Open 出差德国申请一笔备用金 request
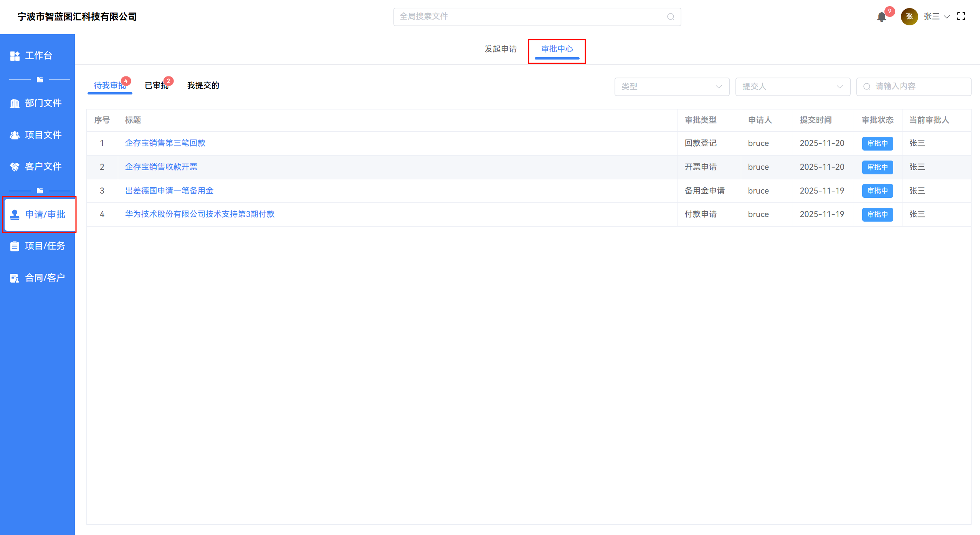This screenshot has width=980, height=535. click(x=169, y=191)
